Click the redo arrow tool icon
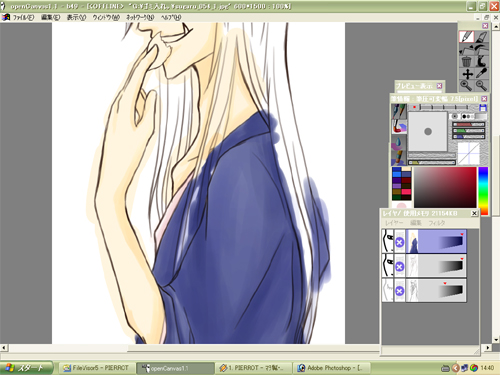500x375 pixels. coord(481,49)
